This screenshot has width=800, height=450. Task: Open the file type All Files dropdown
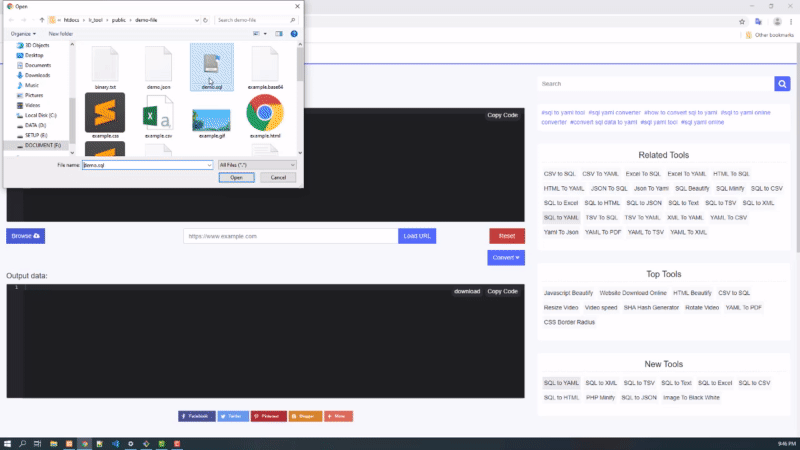point(257,164)
